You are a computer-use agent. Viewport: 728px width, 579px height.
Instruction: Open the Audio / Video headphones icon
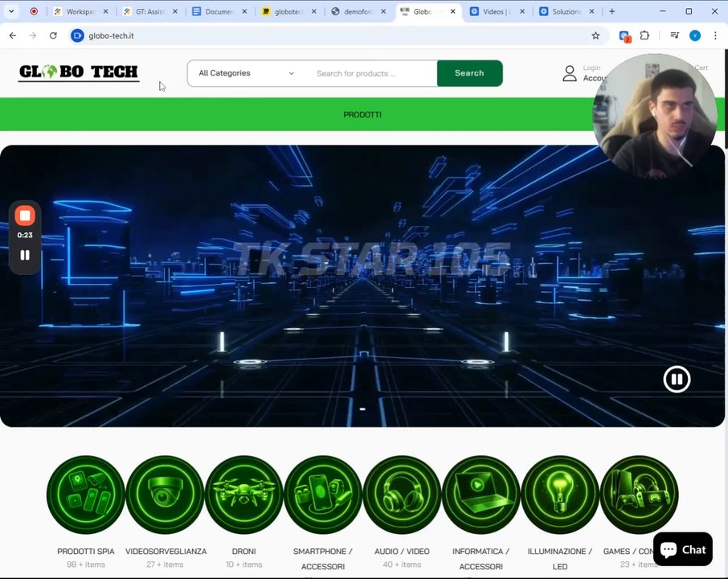click(402, 495)
